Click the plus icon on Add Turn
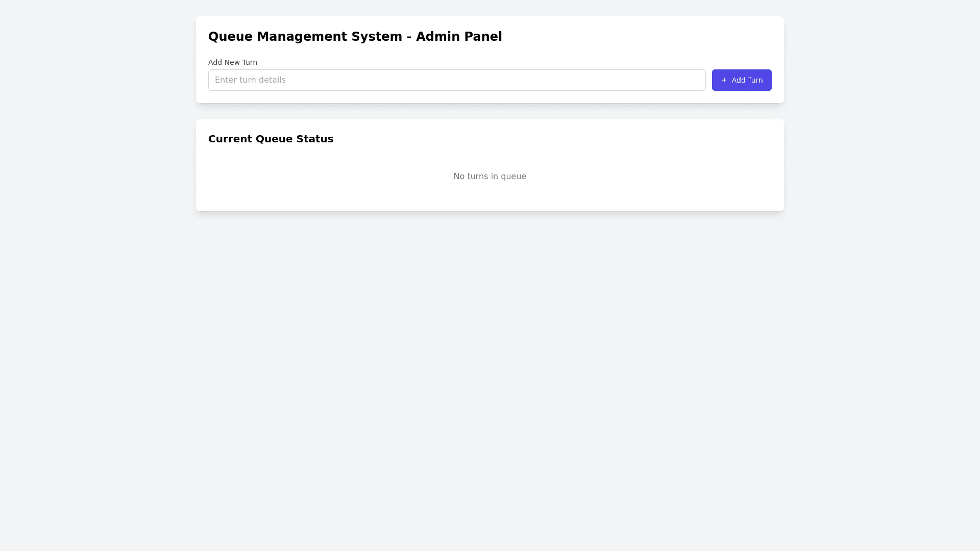Viewport: 980px width, 551px height. tap(724, 80)
